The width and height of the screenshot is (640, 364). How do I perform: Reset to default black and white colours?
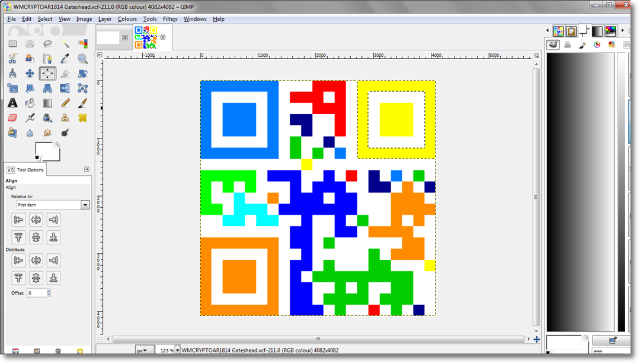[37, 158]
